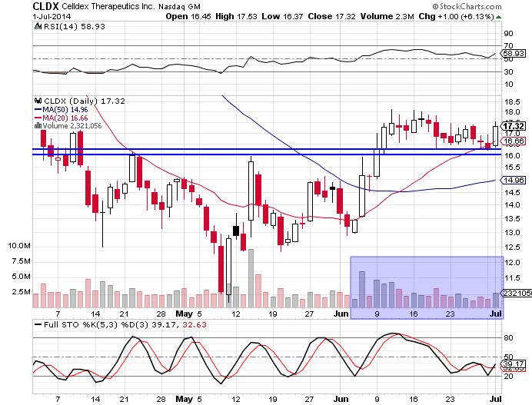Click the 'Low 16.37' value
The image size is (532, 405).
pyautogui.click(x=282, y=16)
